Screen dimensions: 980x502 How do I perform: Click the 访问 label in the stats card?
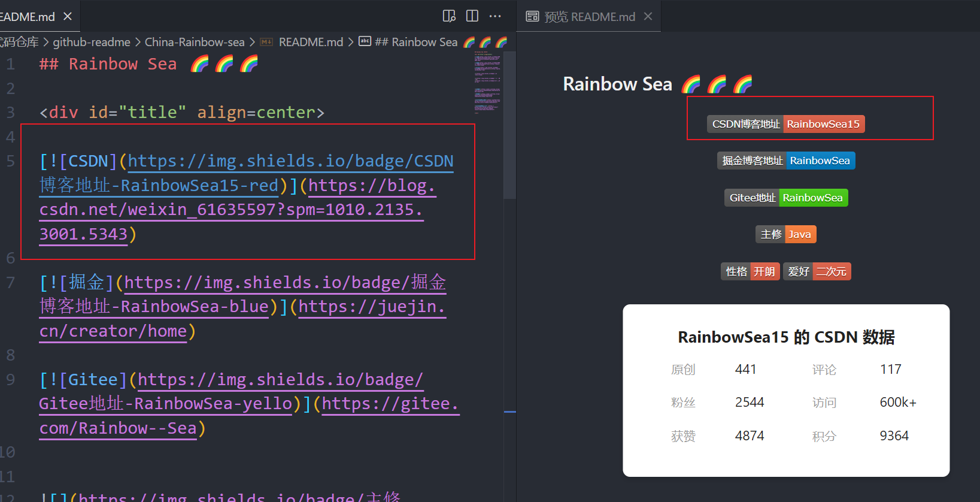tap(824, 403)
